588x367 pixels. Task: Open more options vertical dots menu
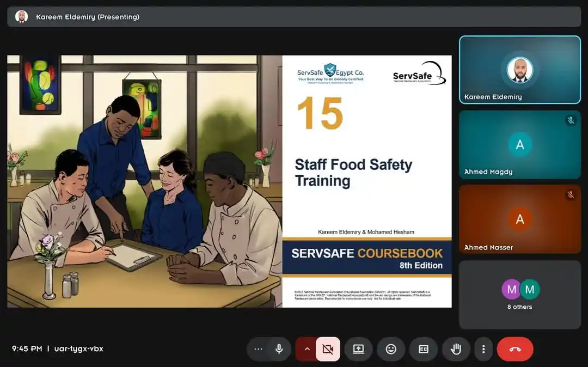click(x=483, y=350)
